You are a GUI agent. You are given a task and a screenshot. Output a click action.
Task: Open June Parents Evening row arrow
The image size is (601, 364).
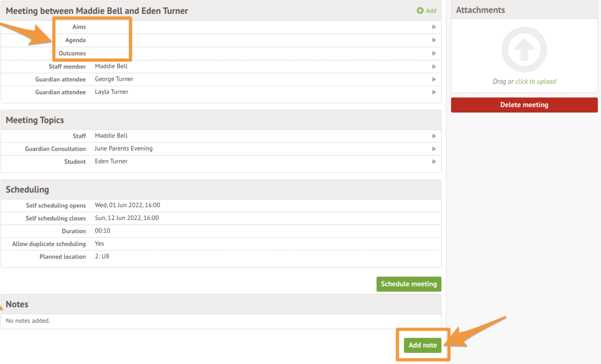(434, 149)
